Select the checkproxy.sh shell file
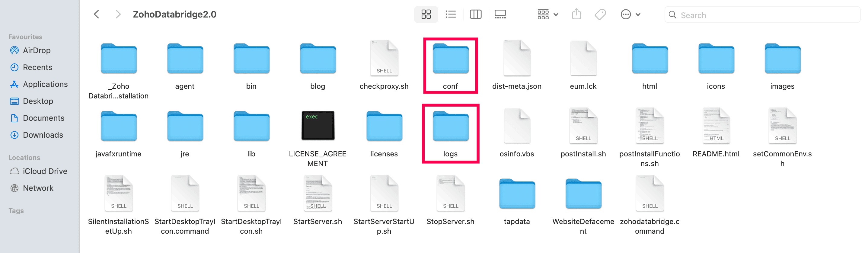This screenshot has height=253, width=868. coord(384,58)
